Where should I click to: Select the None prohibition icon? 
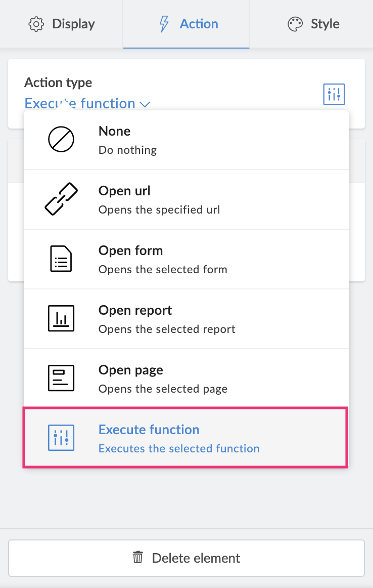[61, 140]
